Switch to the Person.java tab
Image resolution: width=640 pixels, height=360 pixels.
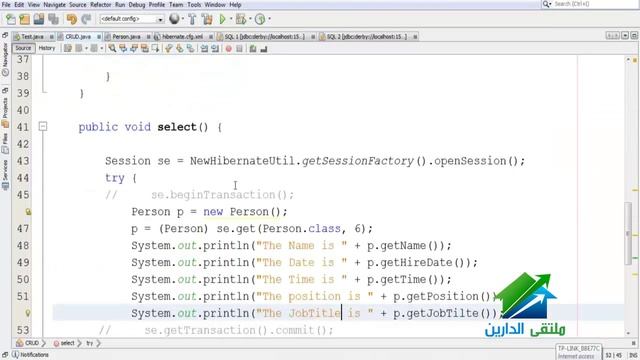(x=126, y=37)
